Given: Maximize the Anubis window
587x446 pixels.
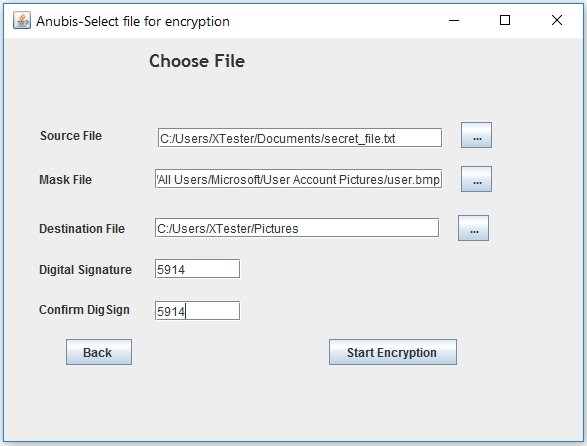Looking at the screenshot, I should tap(505, 21).
